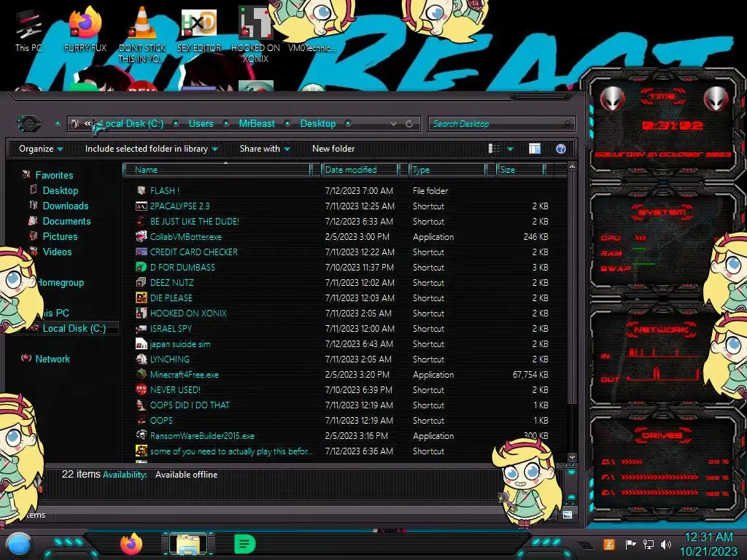Select the Minecraft4Free.exe icon
The width and height of the screenshot is (747, 560).
141,374
